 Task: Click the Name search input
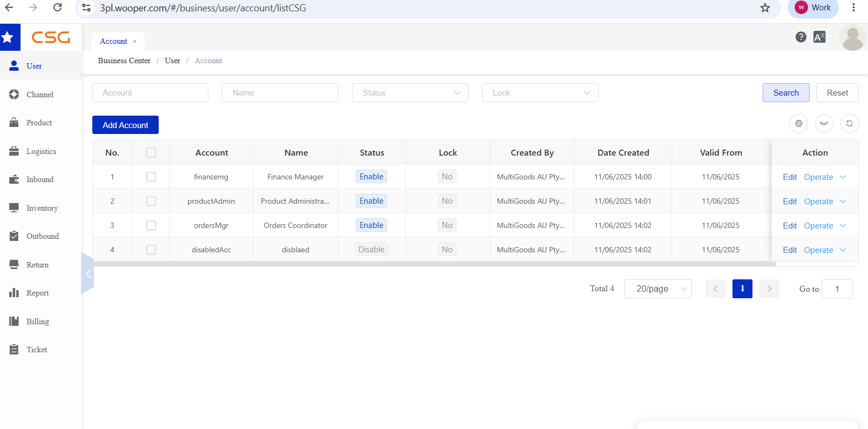click(x=280, y=93)
